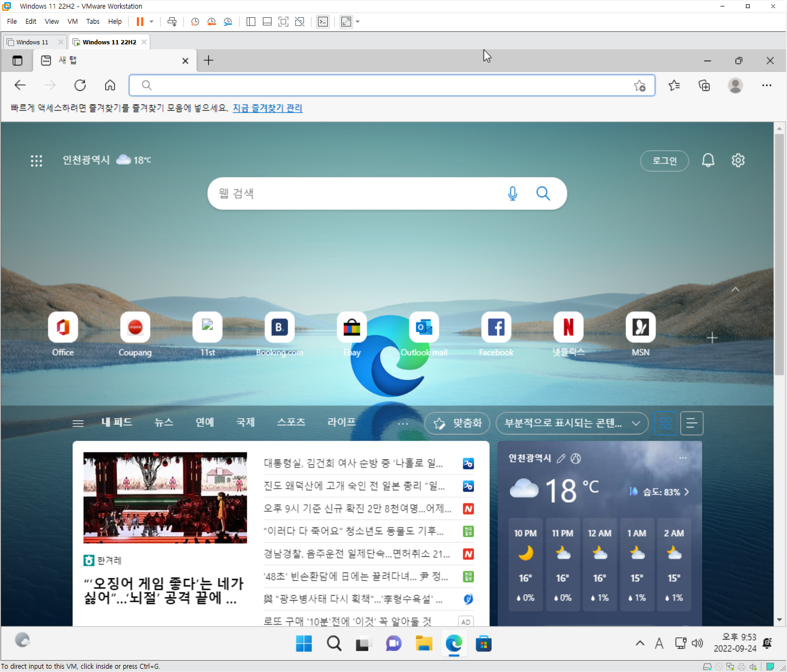Viewport: 787px width, 672px height.
Task: Open the VMware View menu
Action: click(x=52, y=22)
